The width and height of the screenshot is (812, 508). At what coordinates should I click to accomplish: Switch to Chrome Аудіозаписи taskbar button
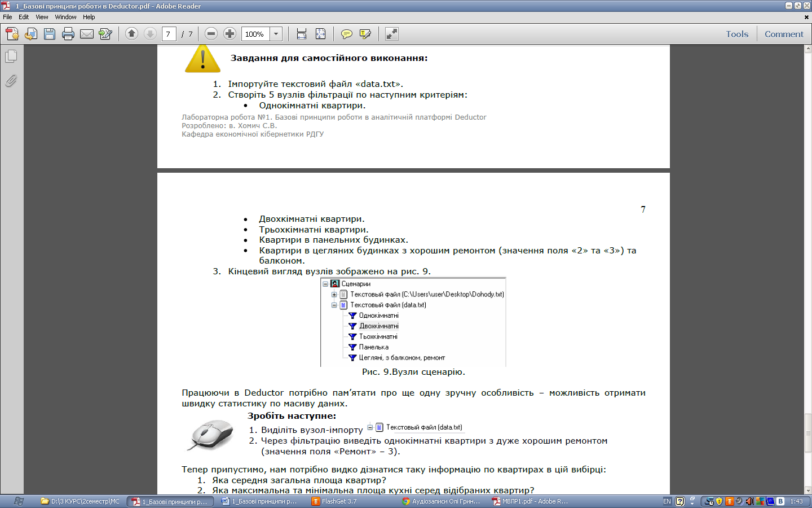(x=440, y=501)
